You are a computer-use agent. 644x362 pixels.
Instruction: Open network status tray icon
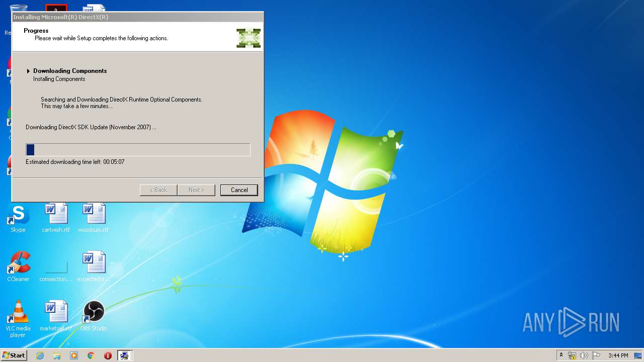(572, 355)
